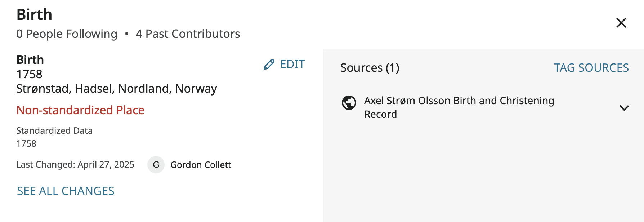Viewport: 644px width, 222px height.
Task: Click the Sources (1) heading
Action: (x=370, y=68)
